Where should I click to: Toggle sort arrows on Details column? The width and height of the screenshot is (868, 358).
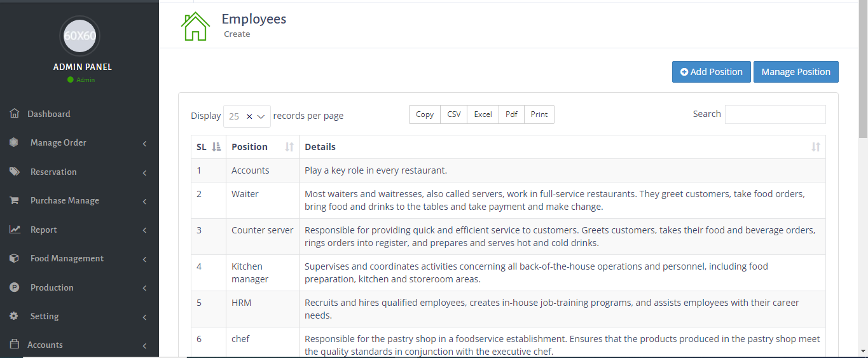(816, 147)
